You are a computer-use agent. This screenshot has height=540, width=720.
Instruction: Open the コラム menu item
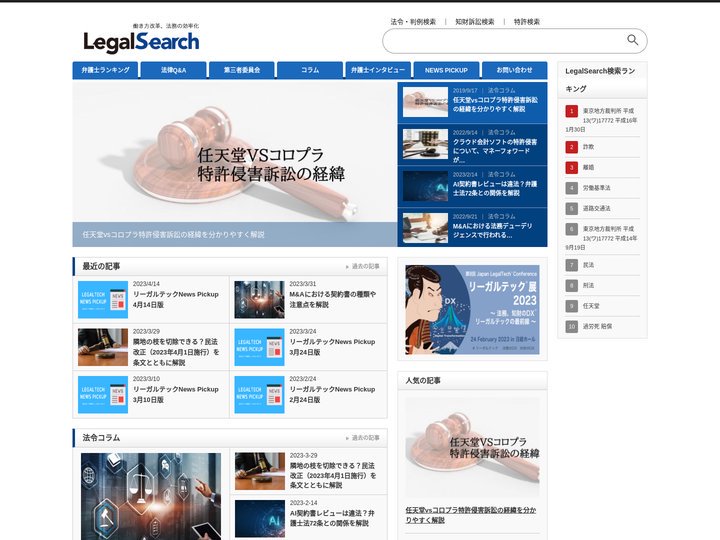point(310,70)
